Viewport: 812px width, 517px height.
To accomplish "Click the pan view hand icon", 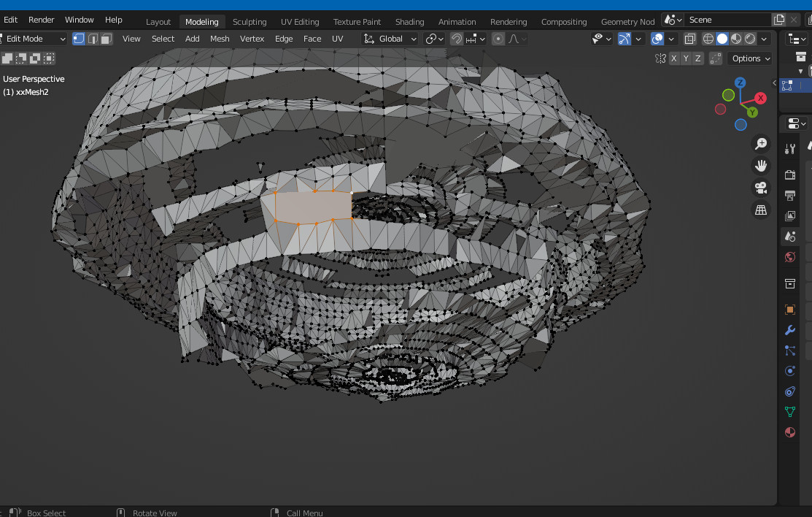I will [761, 166].
